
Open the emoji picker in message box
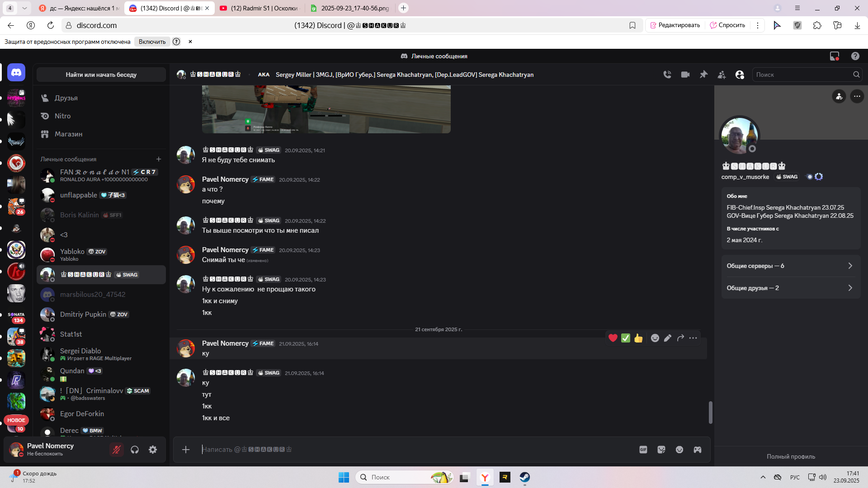pos(679,450)
